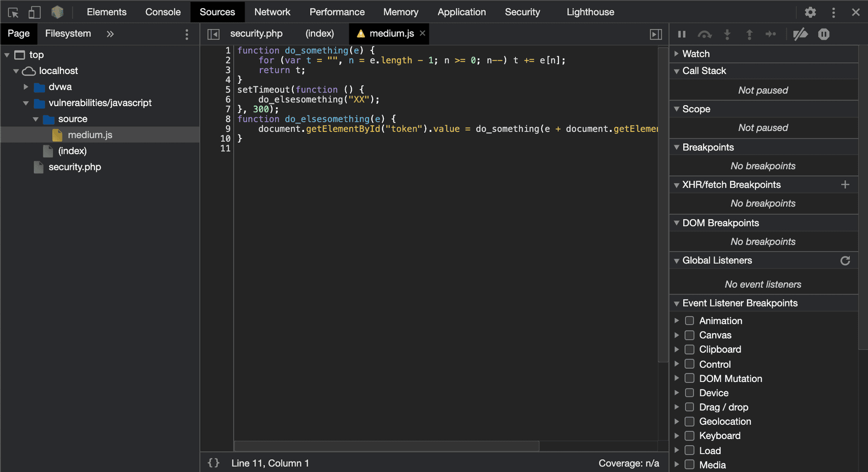This screenshot has height=472, width=868.
Task: Toggle the device emulation icon
Action: point(34,12)
